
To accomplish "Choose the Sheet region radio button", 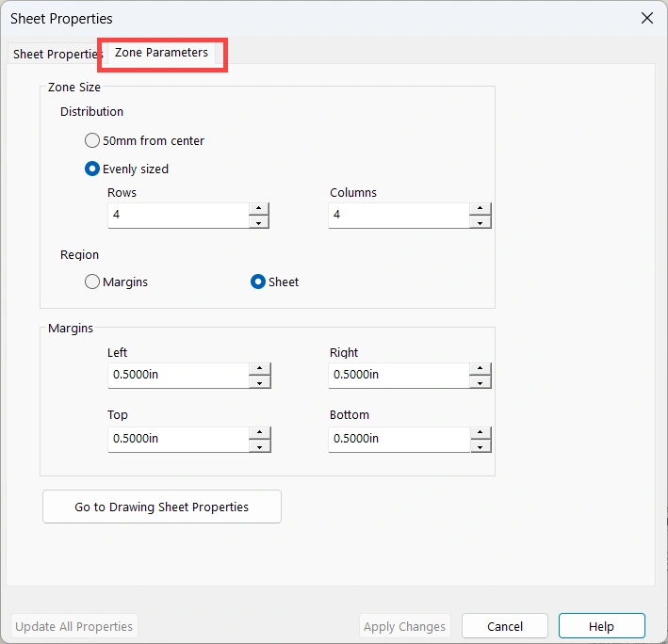I will pos(258,282).
